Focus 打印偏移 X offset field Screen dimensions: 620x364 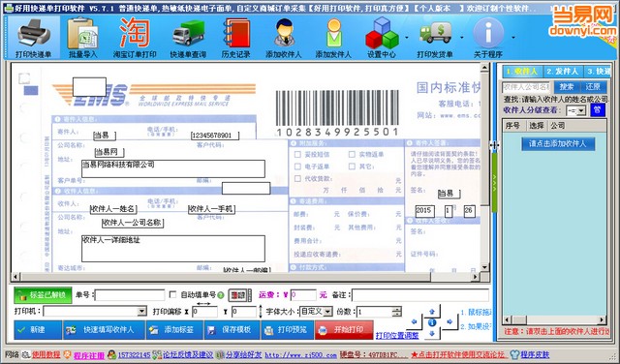(204, 312)
